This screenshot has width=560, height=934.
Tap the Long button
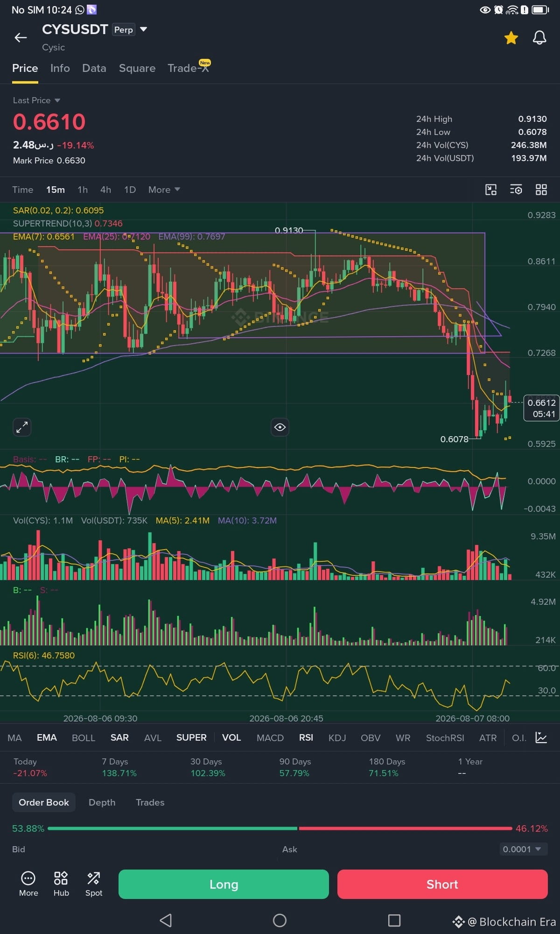coord(224,884)
